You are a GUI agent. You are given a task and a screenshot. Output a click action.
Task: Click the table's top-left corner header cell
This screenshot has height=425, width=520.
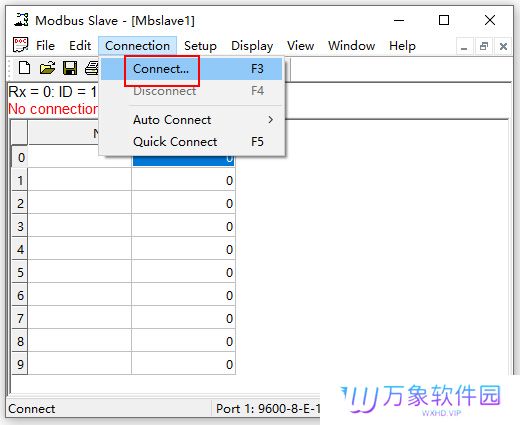click(20, 132)
